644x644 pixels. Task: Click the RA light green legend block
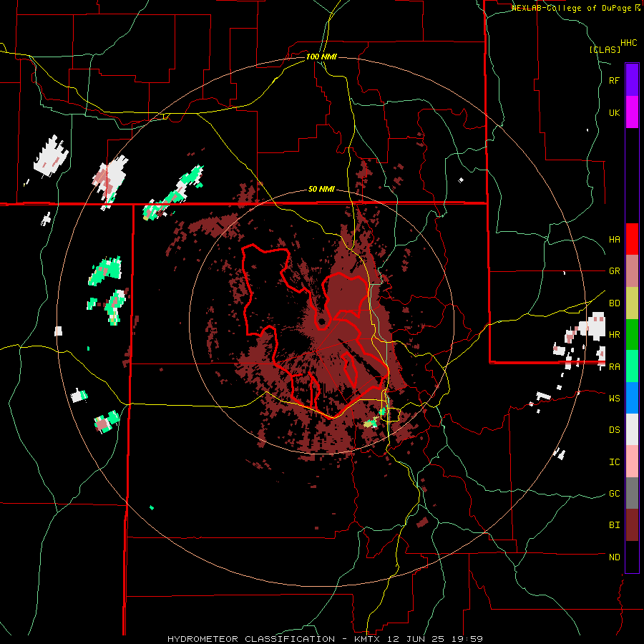point(632,366)
